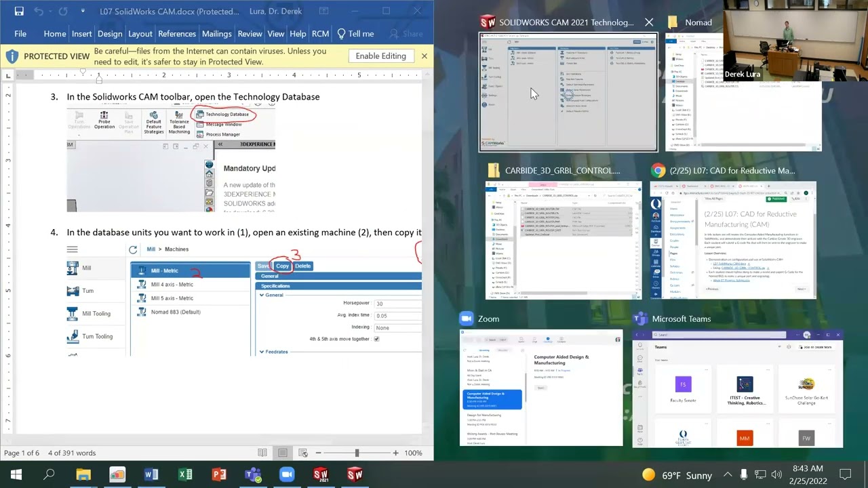Open the Windows Start menu
The height and width of the screenshot is (488, 868).
[16, 474]
